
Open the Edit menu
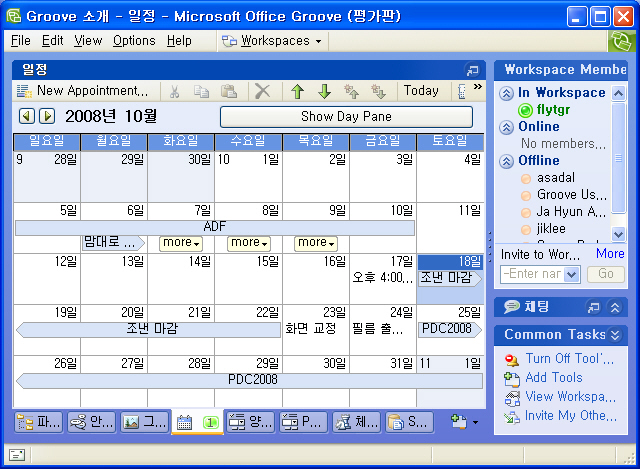point(53,41)
